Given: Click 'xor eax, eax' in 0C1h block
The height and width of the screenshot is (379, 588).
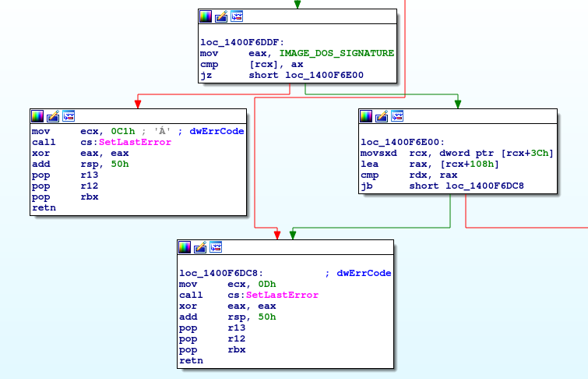Looking at the screenshot, I should 80,154.
